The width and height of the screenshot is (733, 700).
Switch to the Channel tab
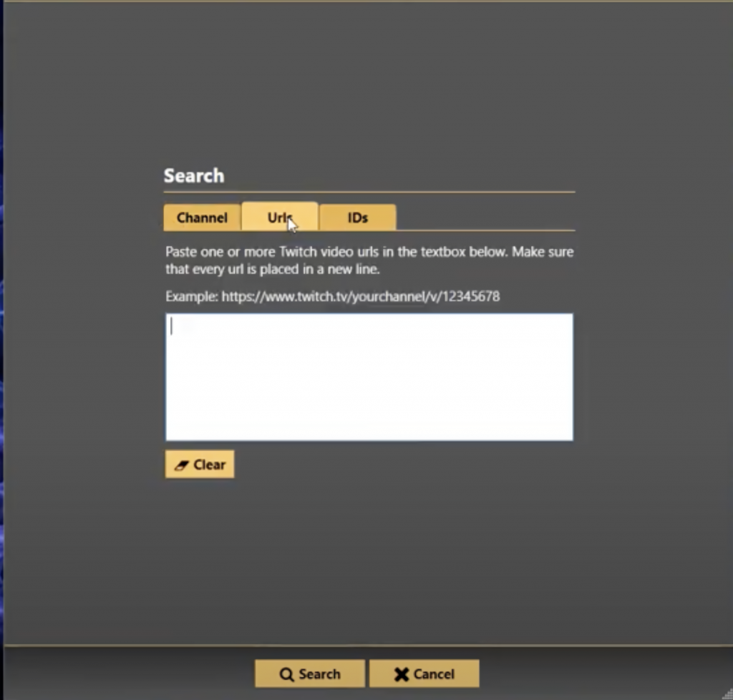pos(202,218)
